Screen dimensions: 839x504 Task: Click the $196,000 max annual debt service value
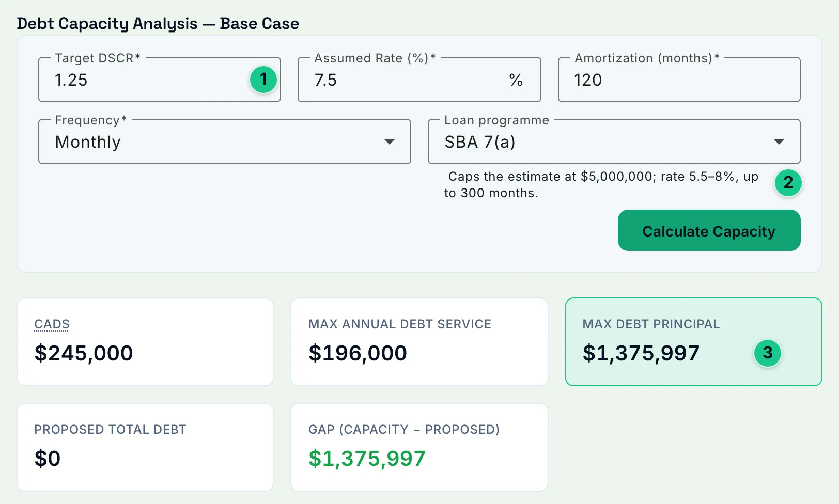(358, 353)
